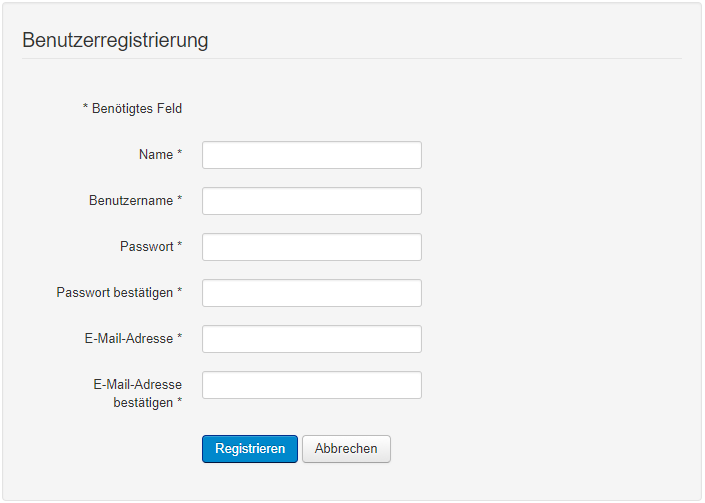Screen dimensions: 705x503
Task: Click the Passwort label text
Action: [x=147, y=246]
